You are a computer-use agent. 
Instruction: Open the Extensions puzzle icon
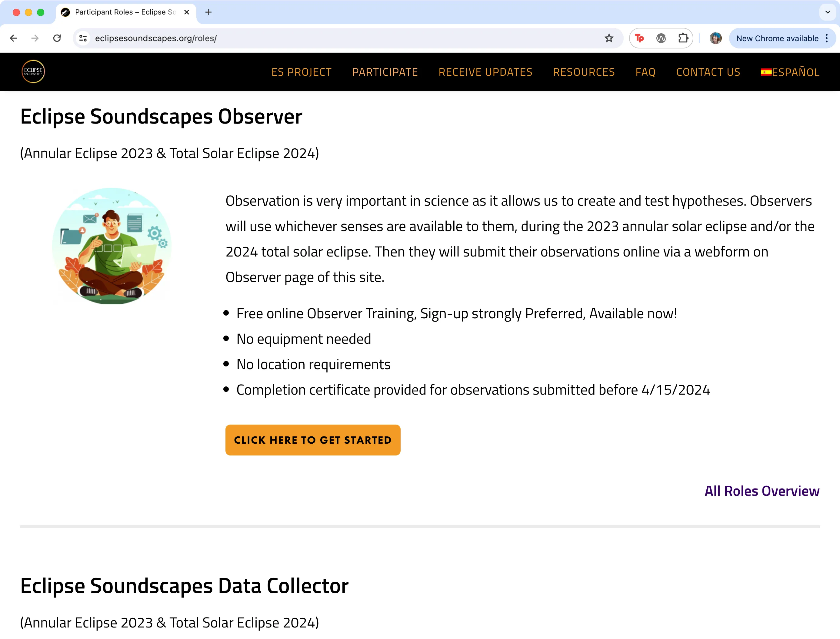tap(683, 38)
